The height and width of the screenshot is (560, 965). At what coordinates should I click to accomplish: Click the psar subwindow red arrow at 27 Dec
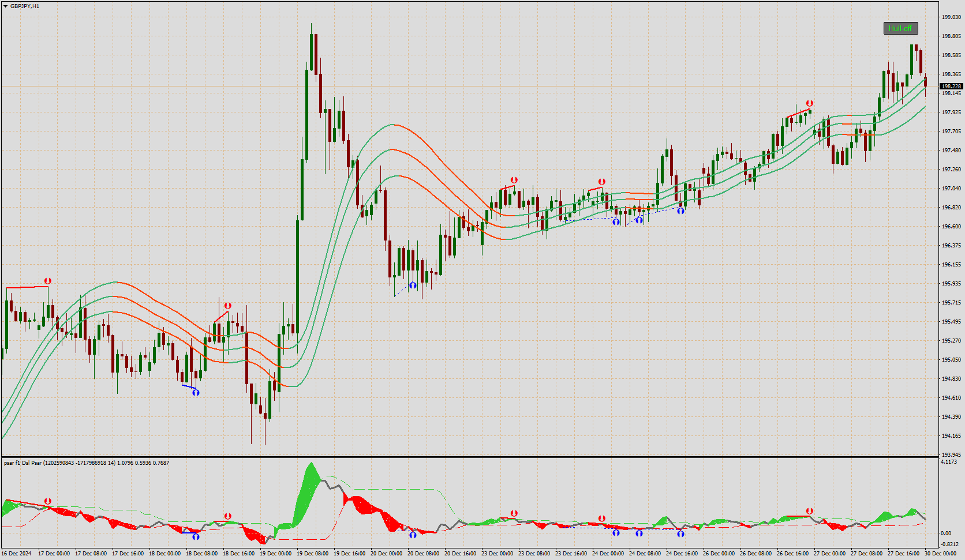pyautogui.click(x=810, y=511)
